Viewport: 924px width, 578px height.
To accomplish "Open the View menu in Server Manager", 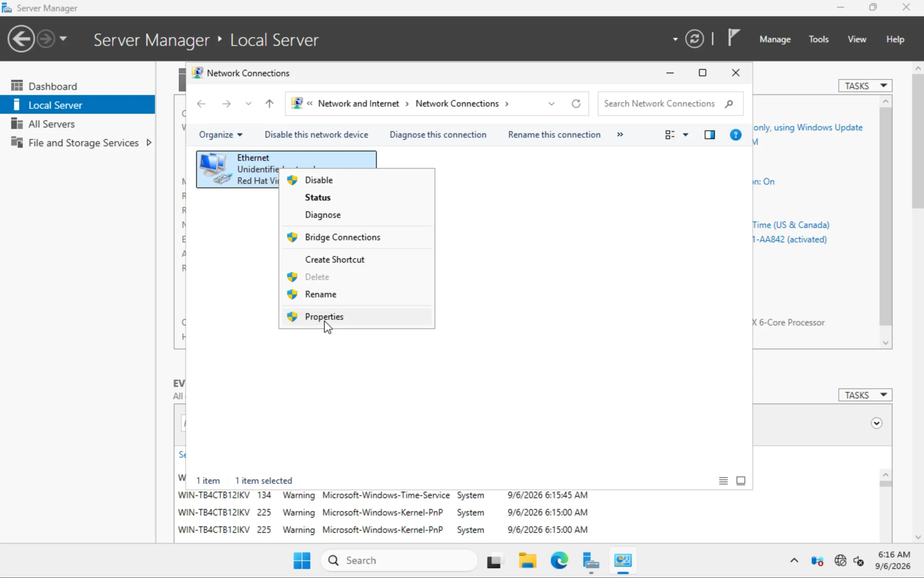I will 857,39.
